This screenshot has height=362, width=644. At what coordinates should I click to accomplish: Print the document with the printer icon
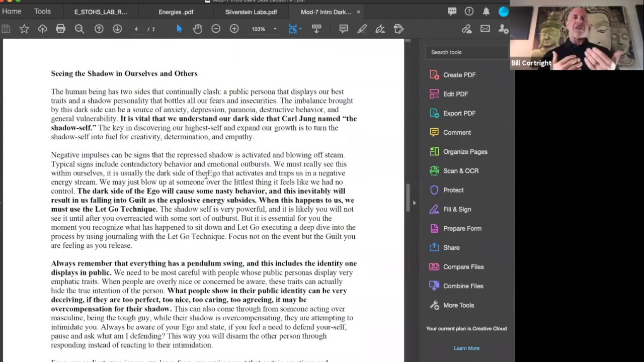tap(60, 29)
